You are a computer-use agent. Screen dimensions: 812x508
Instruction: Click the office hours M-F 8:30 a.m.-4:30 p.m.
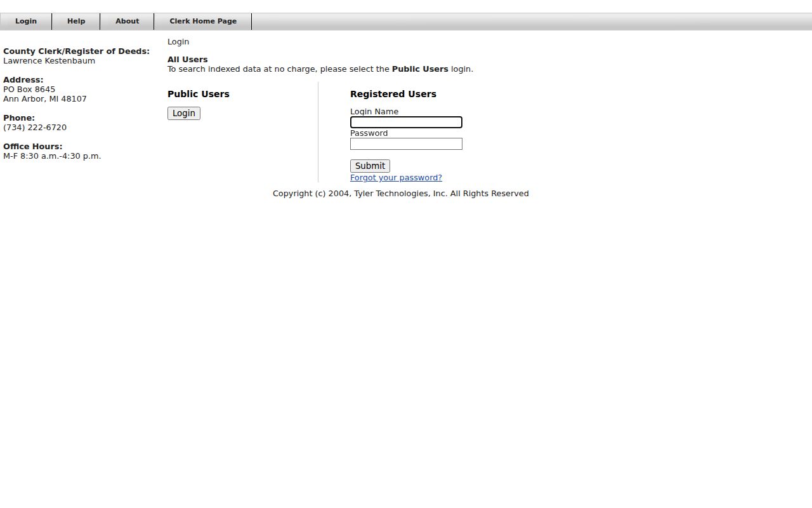52,156
